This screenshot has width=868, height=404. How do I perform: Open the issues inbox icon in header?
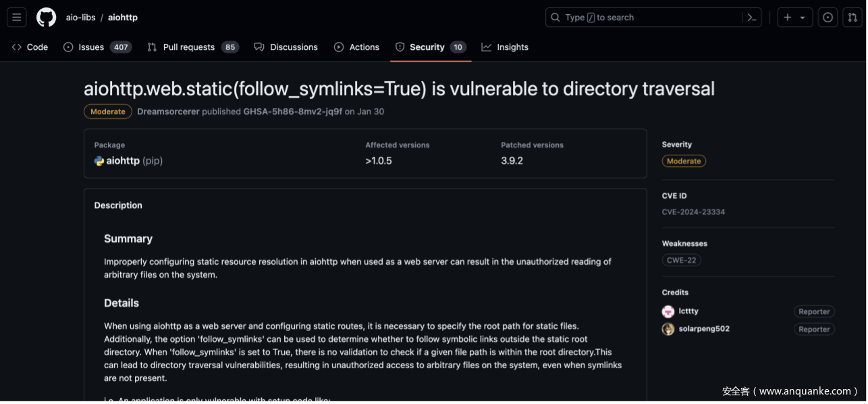[x=828, y=18]
